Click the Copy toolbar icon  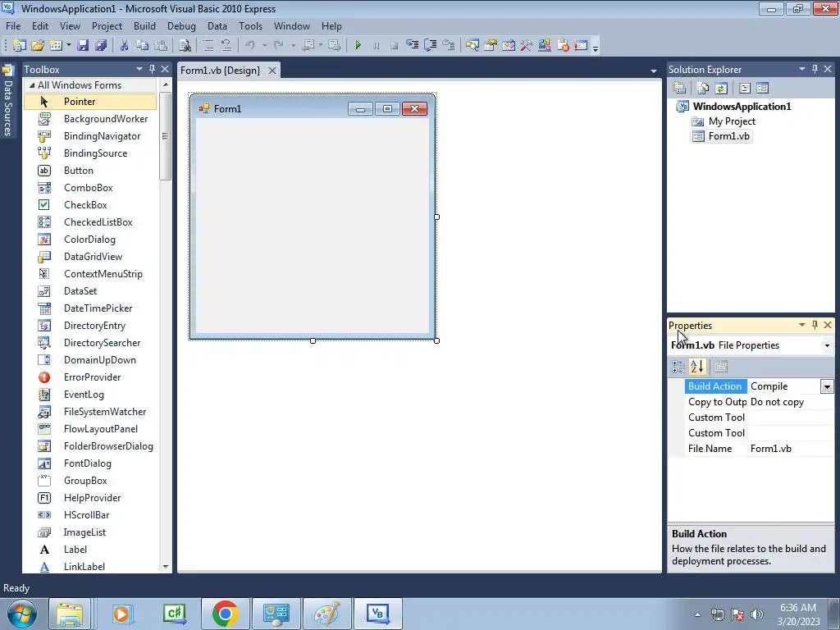click(x=142, y=46)
